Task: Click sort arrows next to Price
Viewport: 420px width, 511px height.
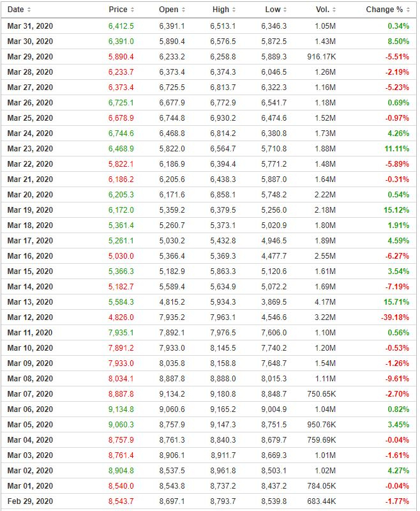Action: tap(132, 10)
